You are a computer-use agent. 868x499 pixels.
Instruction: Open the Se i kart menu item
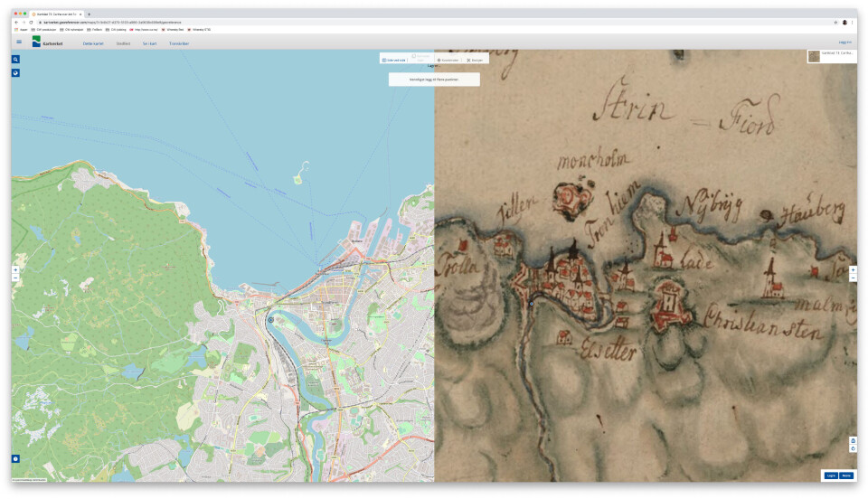tap(149, 43)
